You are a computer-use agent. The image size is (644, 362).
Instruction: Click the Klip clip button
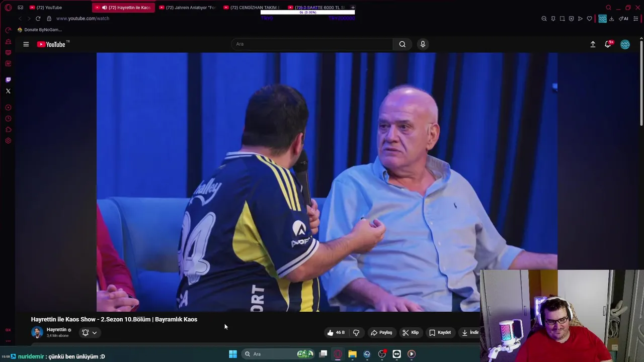411,332
